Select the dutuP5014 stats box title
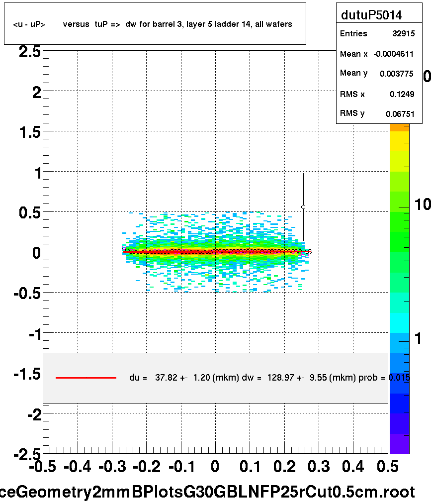The height and width of the screenshot is (504, 431). pos(371,15)
